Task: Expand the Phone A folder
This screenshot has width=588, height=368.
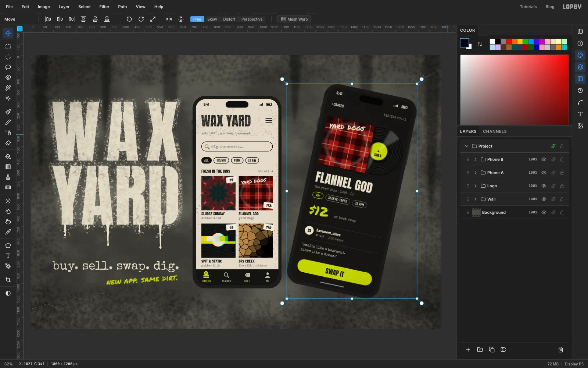Action: (476, 173)
